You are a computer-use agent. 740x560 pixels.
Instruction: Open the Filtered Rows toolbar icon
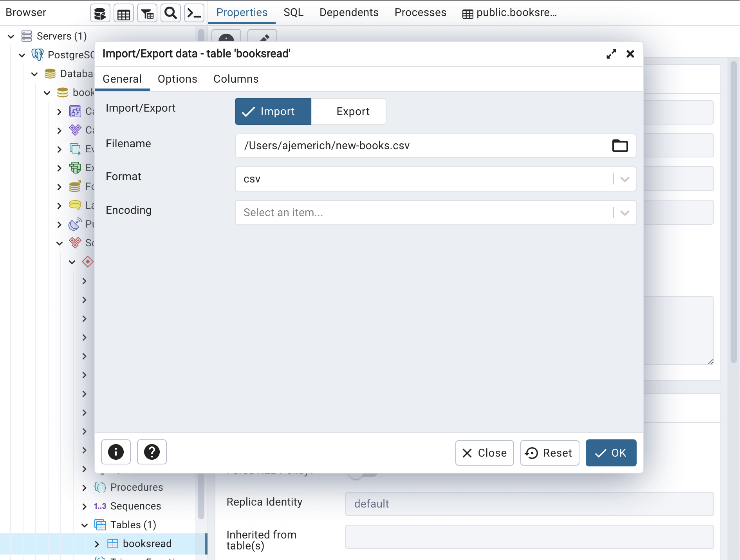point(147,13)
